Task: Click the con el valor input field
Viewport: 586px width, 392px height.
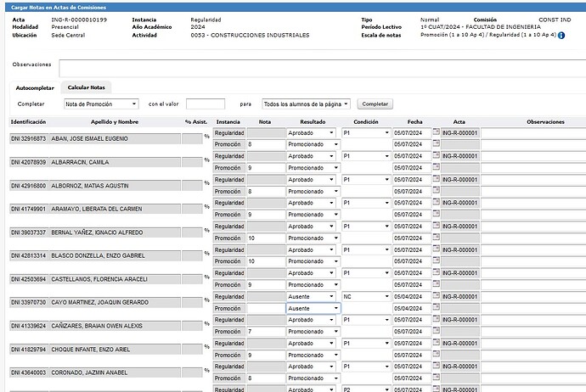Action: (206, 104)
